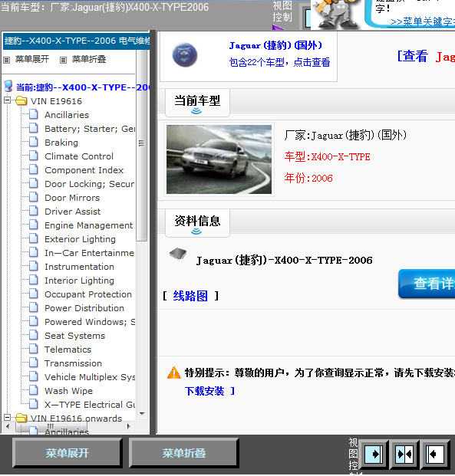Click the VIN E19616 onwards folder icon
455x476 pixels.
[x=21, y=418]
